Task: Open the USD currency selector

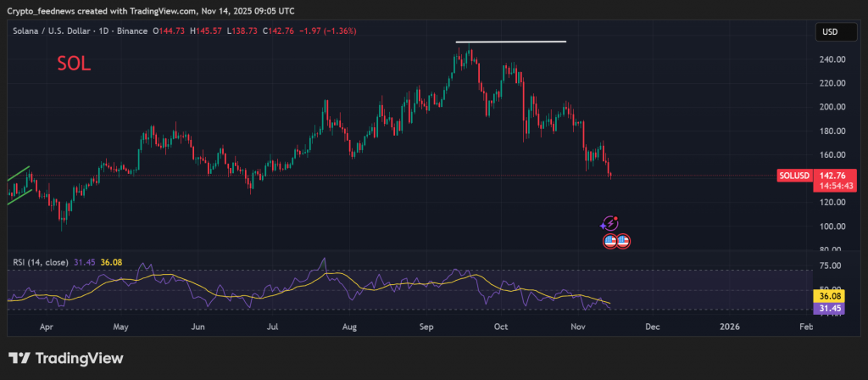Action: pos(830,32)
